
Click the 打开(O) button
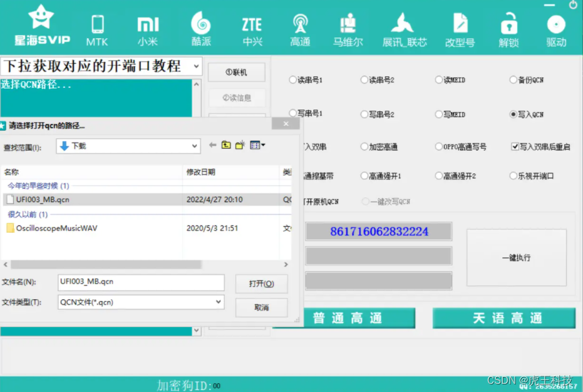[x=261, y=284]
